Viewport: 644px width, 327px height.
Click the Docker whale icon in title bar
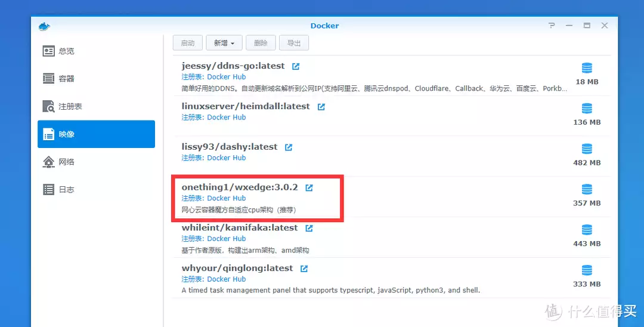[44, 26]
